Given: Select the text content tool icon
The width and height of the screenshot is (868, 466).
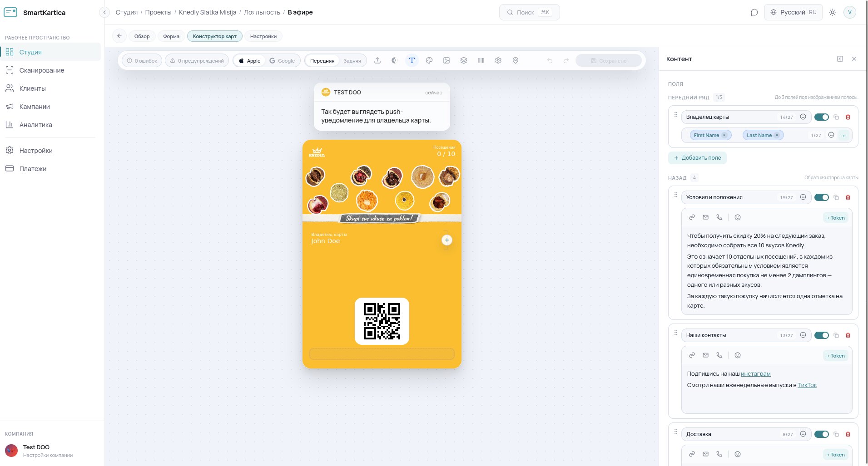Looking at the screenshot, I should tap(412, 60).
